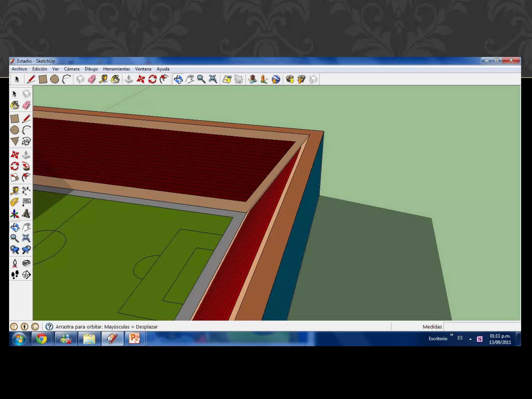The height and width of the screenshot is (399, 532).
Task: Pick the 3D Text tool
Action: pos(26,214)
